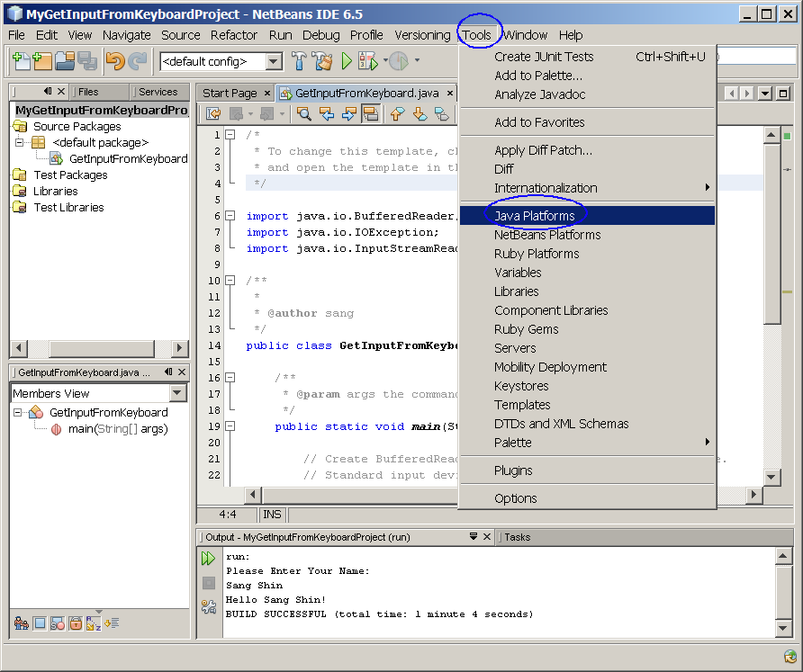Click the Save All toolbar icon

tap(87, 61)
